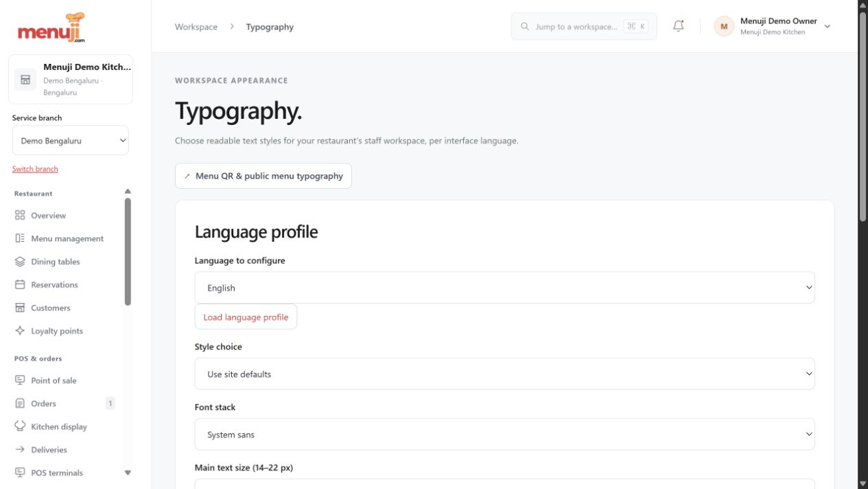The image size is (868, 489).
Task: Click the Reservations calendar icon
Action: (x=20, y=284)
